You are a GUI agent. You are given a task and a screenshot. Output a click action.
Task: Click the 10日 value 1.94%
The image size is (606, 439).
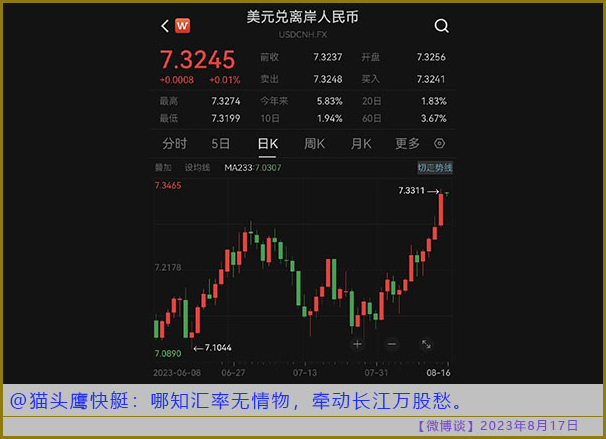point(330,118)
